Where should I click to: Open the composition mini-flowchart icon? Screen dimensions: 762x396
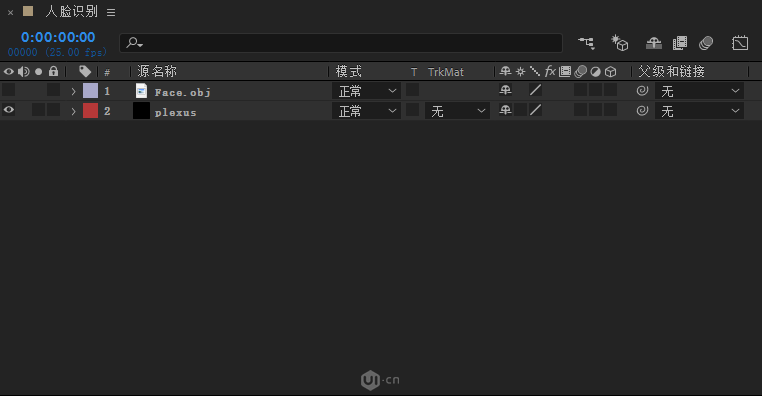(587, 43)
